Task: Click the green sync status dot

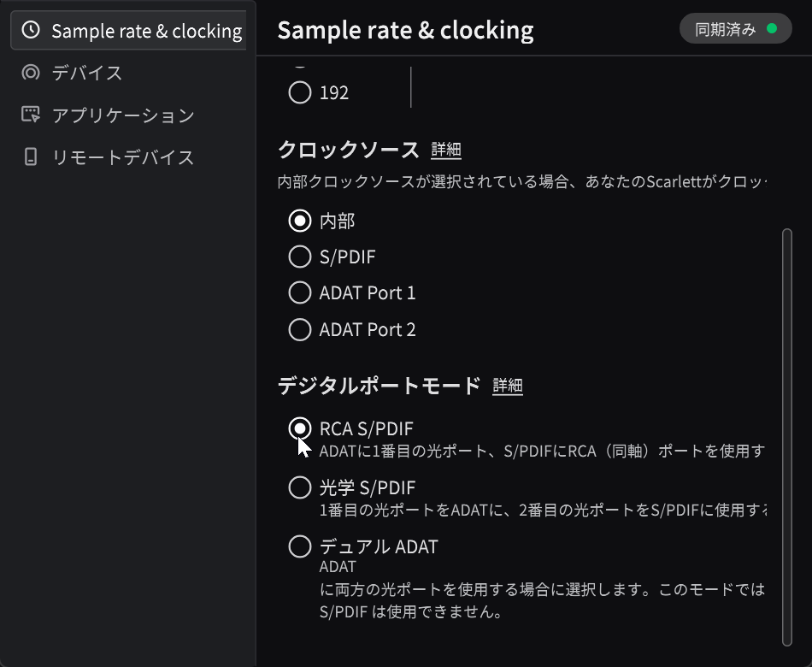Action: pos(772,28)
